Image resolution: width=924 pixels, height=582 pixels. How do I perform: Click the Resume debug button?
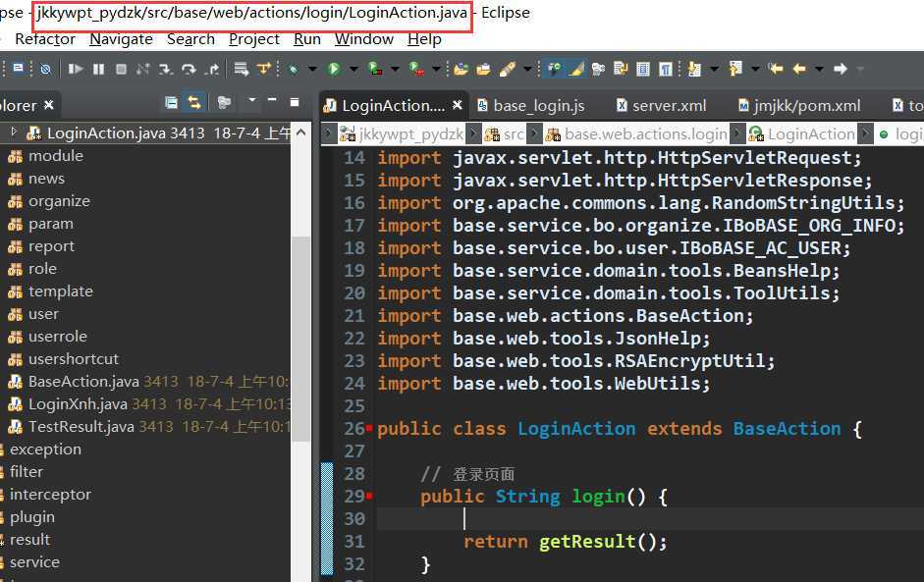[x=76, y=69]
